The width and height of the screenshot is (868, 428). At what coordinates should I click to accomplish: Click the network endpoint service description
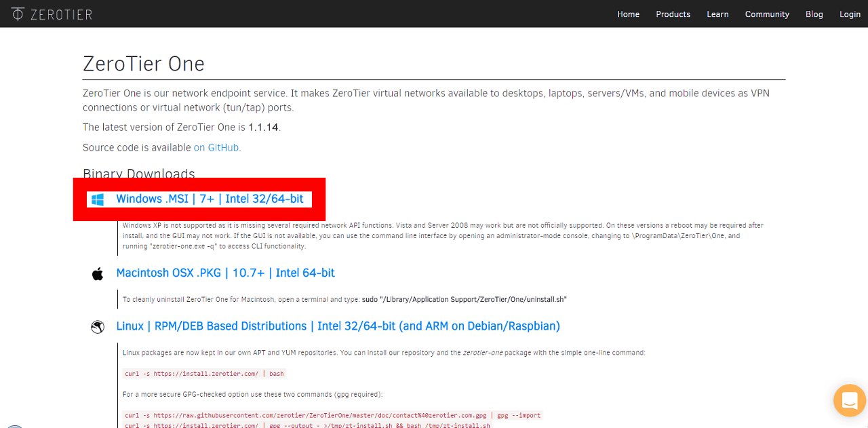point(426,100)
